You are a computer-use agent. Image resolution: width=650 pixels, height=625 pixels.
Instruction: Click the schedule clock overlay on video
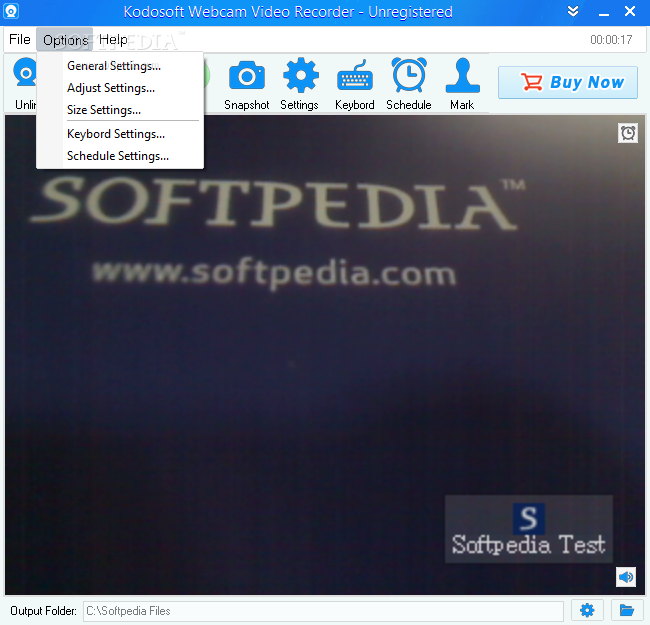628,133
